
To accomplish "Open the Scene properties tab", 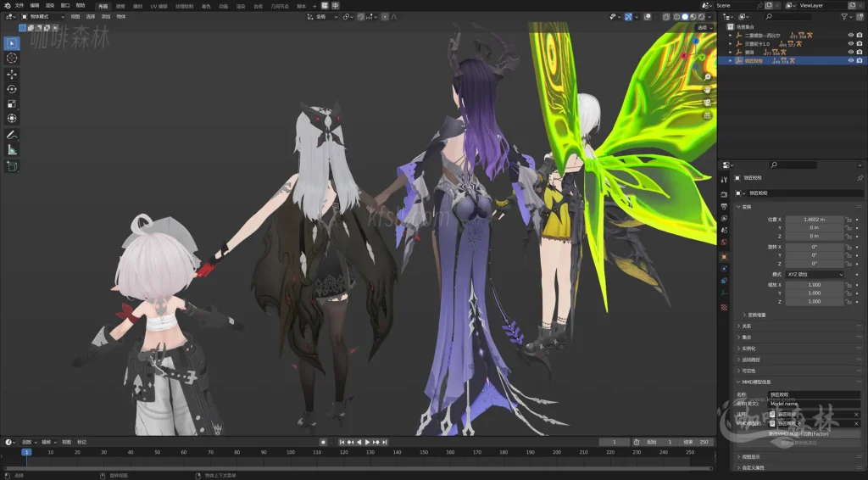I will pos(724,231).
